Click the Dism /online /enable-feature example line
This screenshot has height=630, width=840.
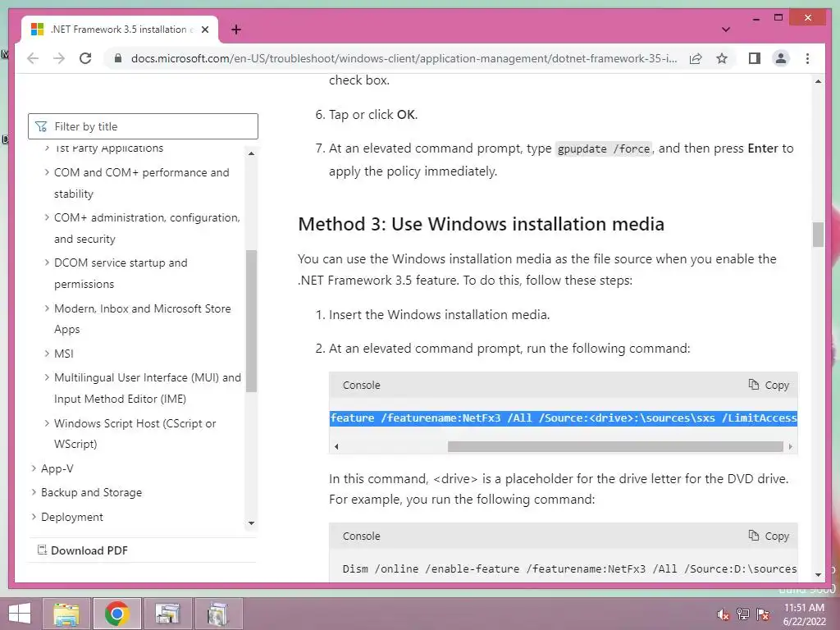point(569,569)
